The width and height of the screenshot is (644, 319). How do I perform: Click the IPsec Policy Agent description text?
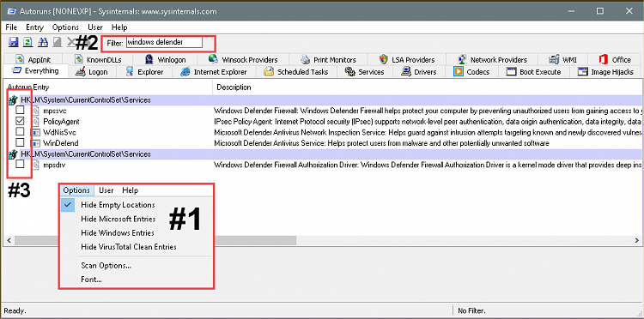pyautogui.click(x=427, y=122)
